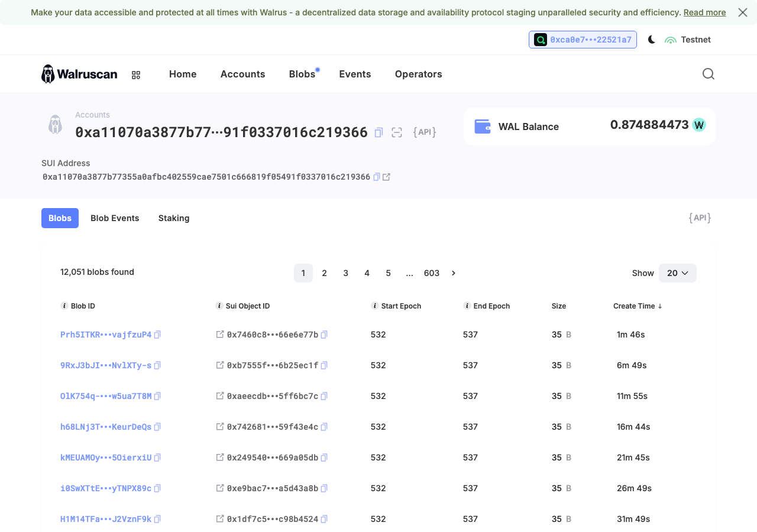The height and width of the screenshot is (532, 757).
Task: Navigate to Events in the top menu
Action: pyautogui.click(x=355, y=74)
